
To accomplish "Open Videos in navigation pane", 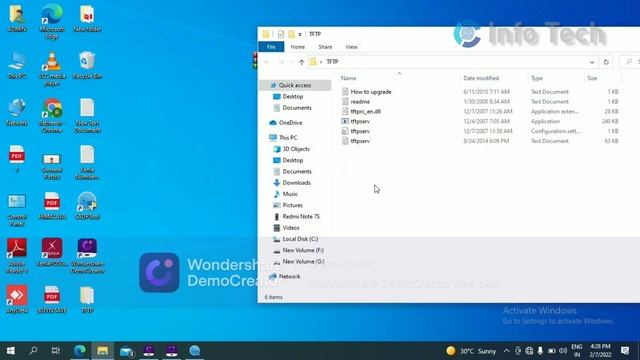I will [291, 228].
